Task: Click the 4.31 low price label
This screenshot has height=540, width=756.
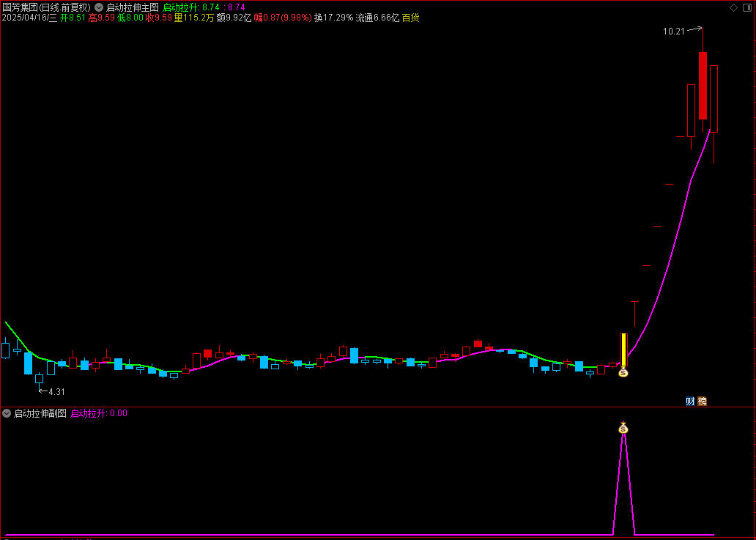Action: (56, 392)
